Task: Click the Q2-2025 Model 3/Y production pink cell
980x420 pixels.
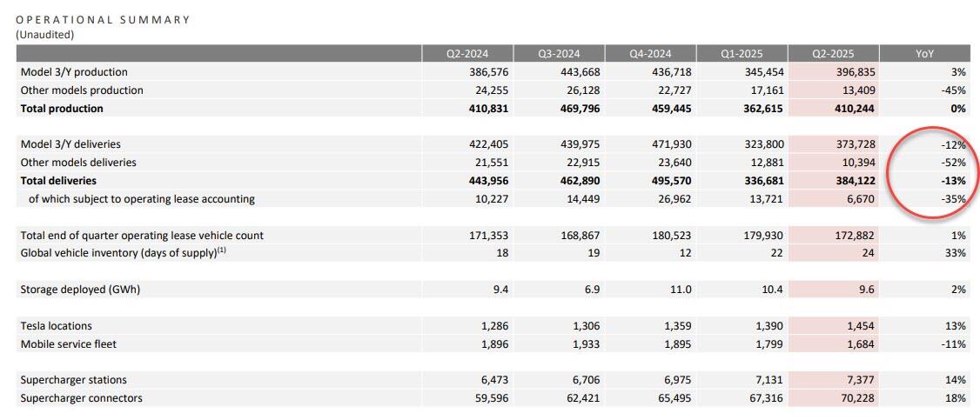Action: point(834,72)
